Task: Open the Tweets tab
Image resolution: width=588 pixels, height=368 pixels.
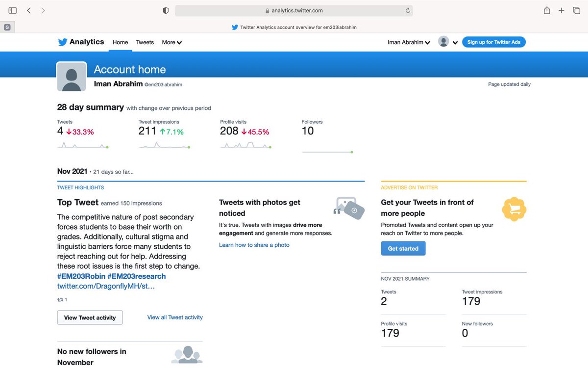Action: [x=145, y=42]
